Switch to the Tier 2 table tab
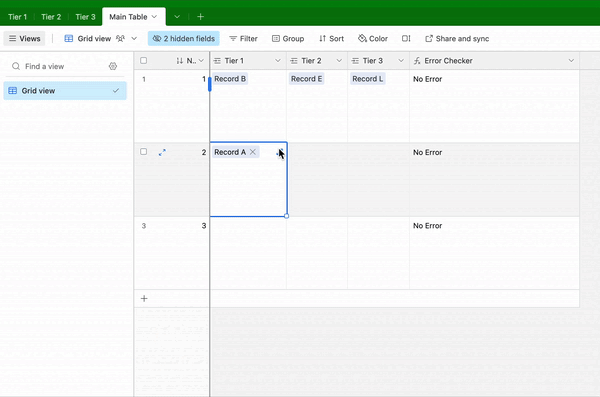The height and width of the screenshot is (397, 600). [x=51, y=17]
